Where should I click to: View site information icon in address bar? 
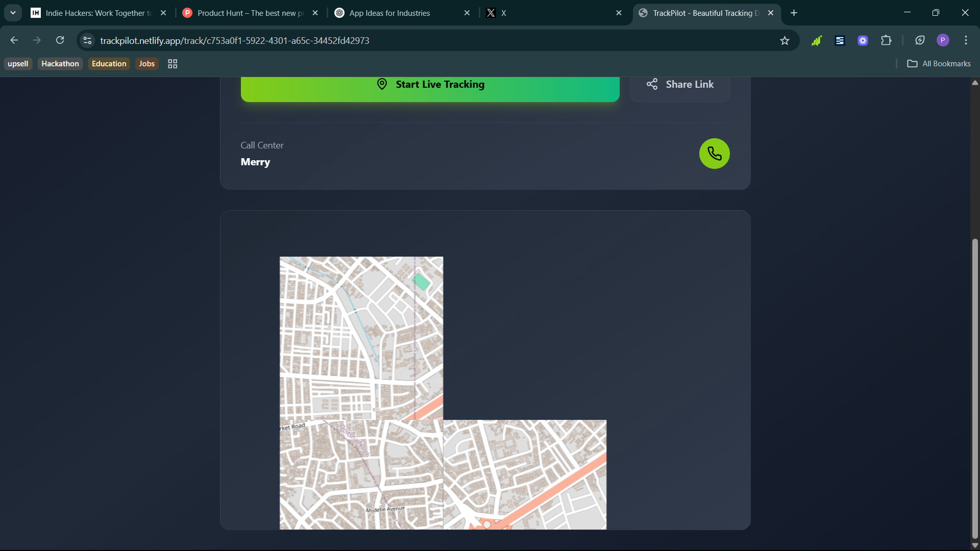pos(87,40)
